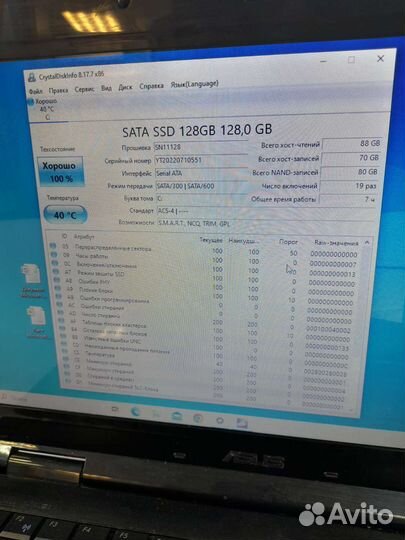The height and width of the screenshot is (540, 405).
Task: Click the CrystalDiskInfo taskbar icon
Action: [x=242, y=423]
